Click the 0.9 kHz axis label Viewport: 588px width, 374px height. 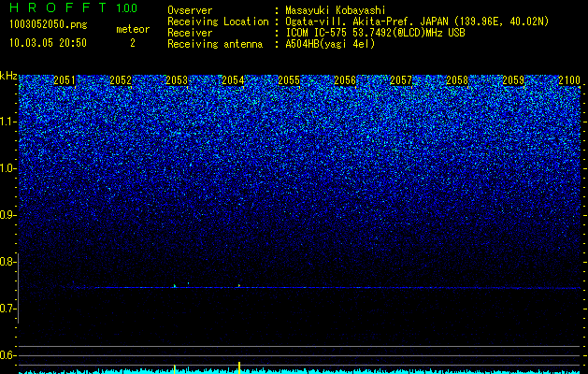(8, 215)
